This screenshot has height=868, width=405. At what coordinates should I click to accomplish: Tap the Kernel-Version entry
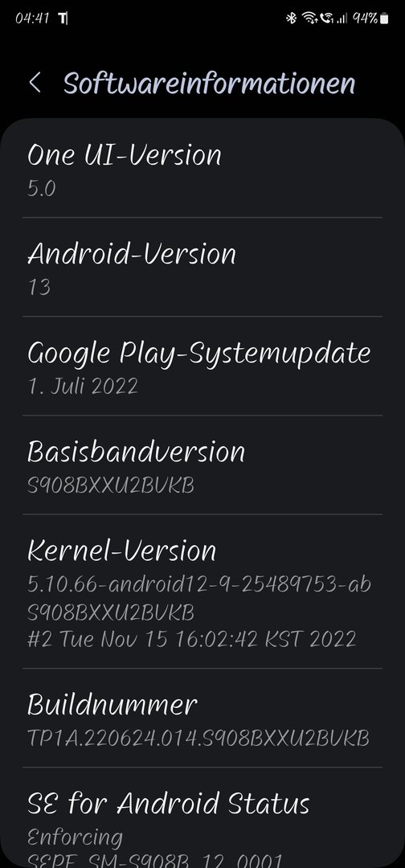[202, 592]
